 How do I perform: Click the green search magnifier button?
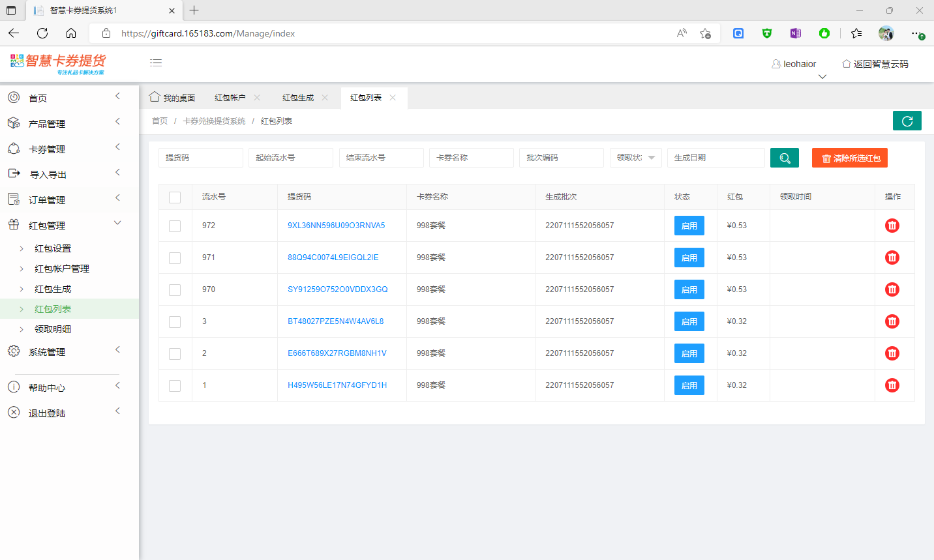(x=784, y=158)
